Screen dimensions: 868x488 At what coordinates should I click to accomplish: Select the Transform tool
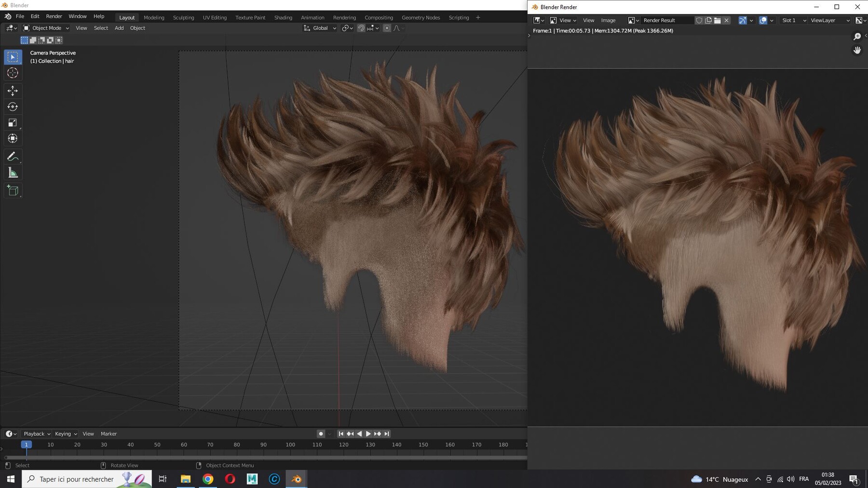[x=13, y=138]
